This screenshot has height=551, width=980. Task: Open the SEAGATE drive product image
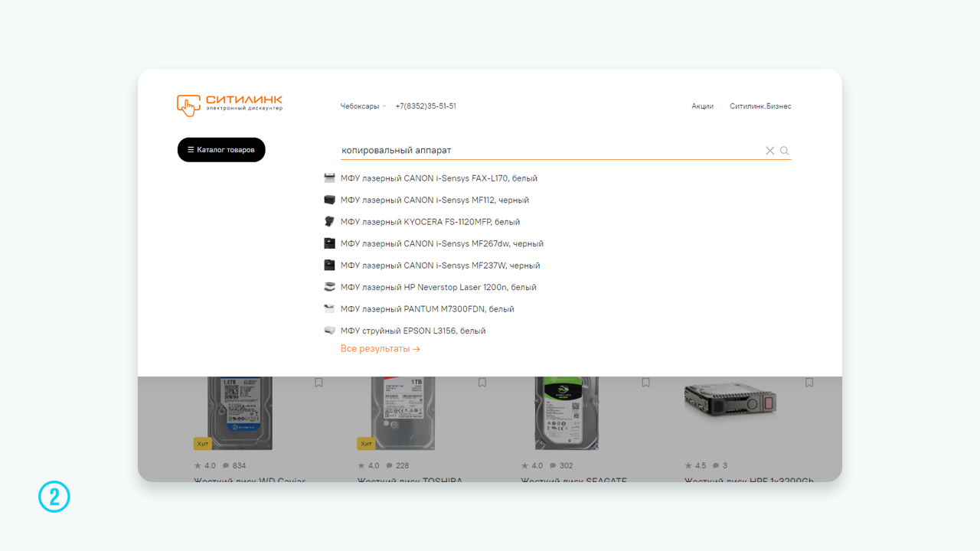point(567,412)
